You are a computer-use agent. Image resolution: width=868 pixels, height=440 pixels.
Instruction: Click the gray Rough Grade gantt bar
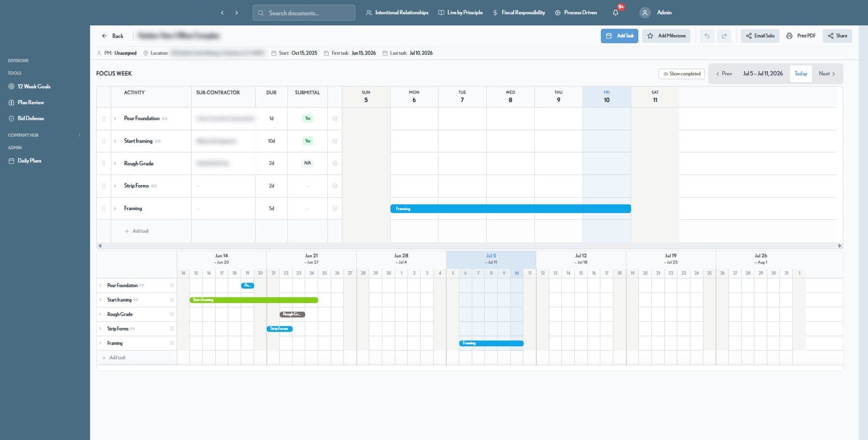pyautogui.click(x=292, y=314)
